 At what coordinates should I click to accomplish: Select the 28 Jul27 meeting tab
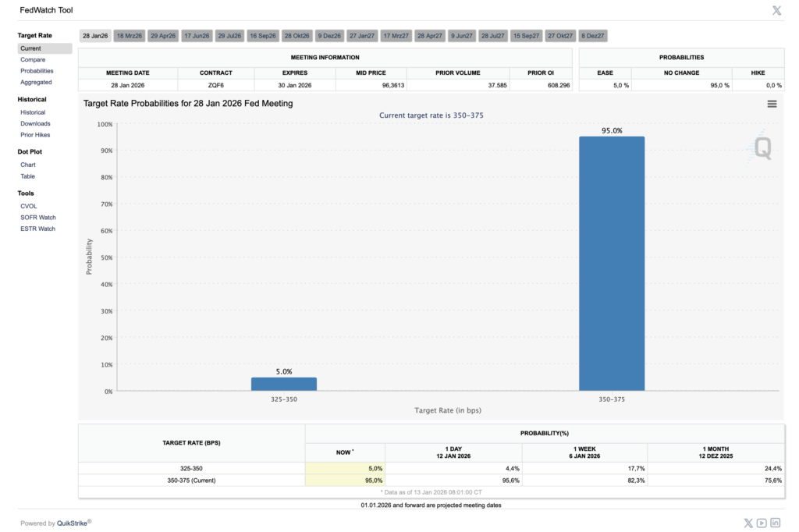(493, 36)
